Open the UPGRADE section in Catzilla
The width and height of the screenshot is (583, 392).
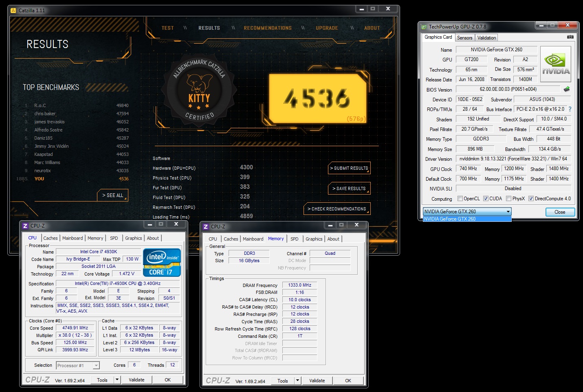327,28
